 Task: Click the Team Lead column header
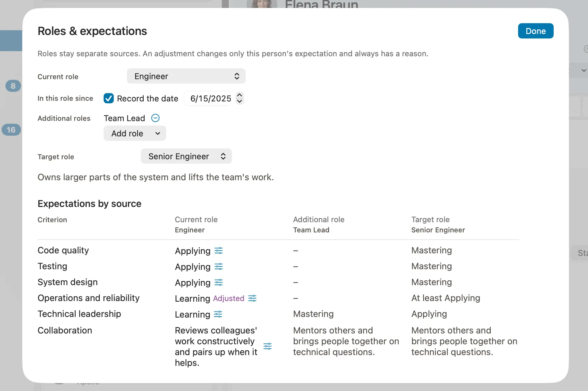click(x=311, y=230)
